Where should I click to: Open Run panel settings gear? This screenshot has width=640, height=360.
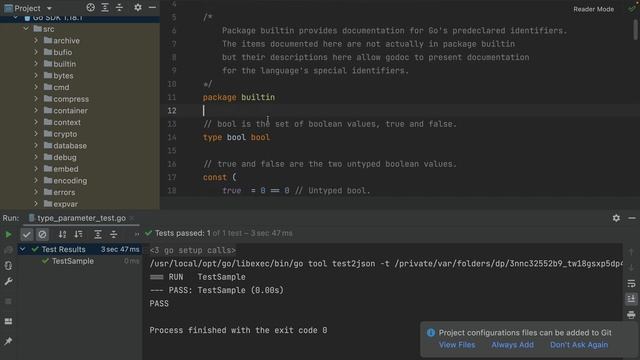coord(616,218)
